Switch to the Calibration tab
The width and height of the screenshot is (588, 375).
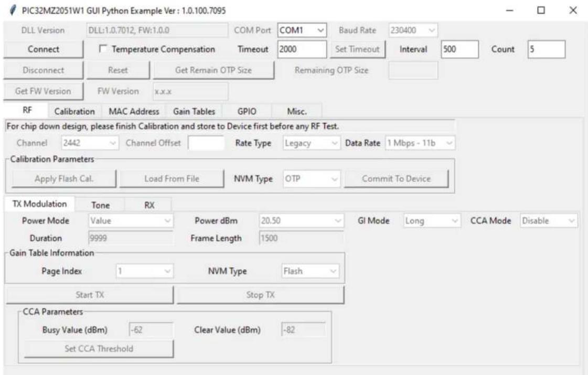[x=74, y=111]
